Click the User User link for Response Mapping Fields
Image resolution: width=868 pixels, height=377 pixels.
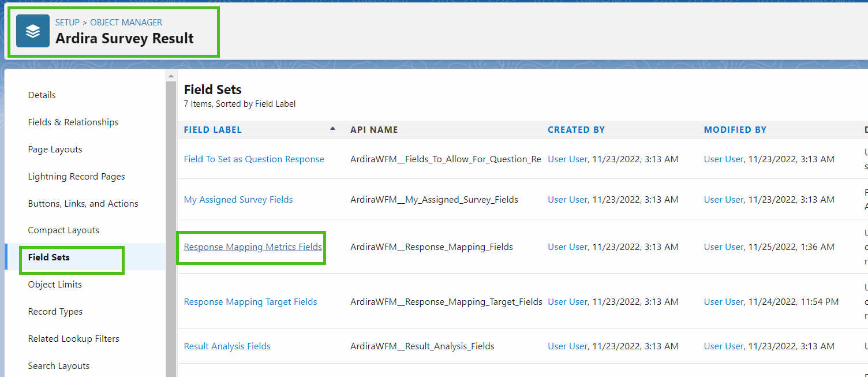click(567, 247)
